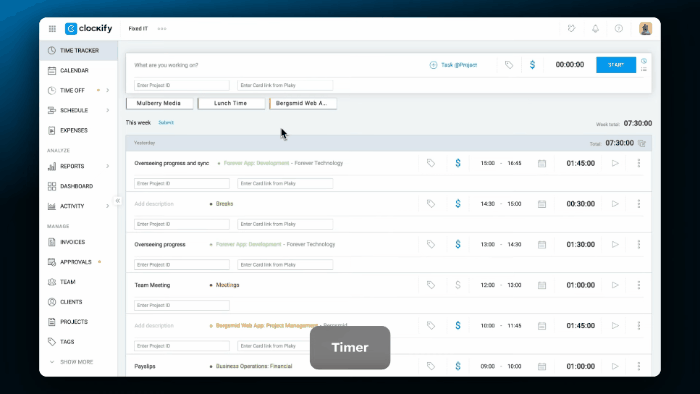Open Approvals in sidebar
700x394 pixels.
coord(76,262)
